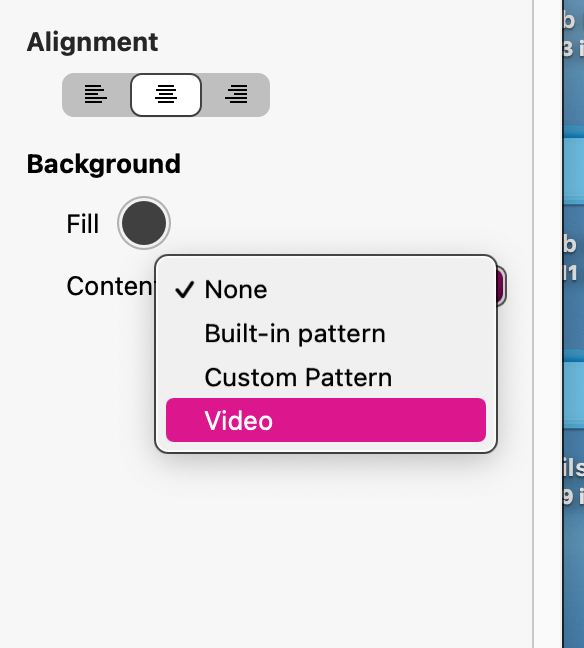Dismiss menu by clicking empty panel area below
Screen dimensions: 584x648
pos(265,558)
